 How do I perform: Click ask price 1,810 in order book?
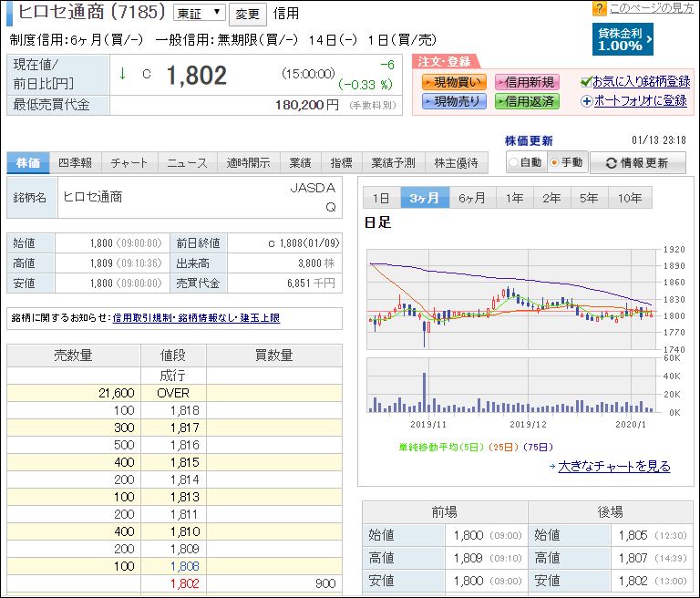[185, 531]
